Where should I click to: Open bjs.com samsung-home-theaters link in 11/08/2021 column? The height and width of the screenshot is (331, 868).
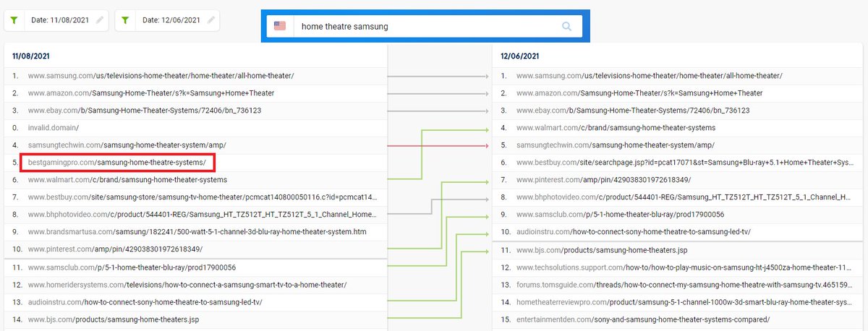(x=114, y=319)
